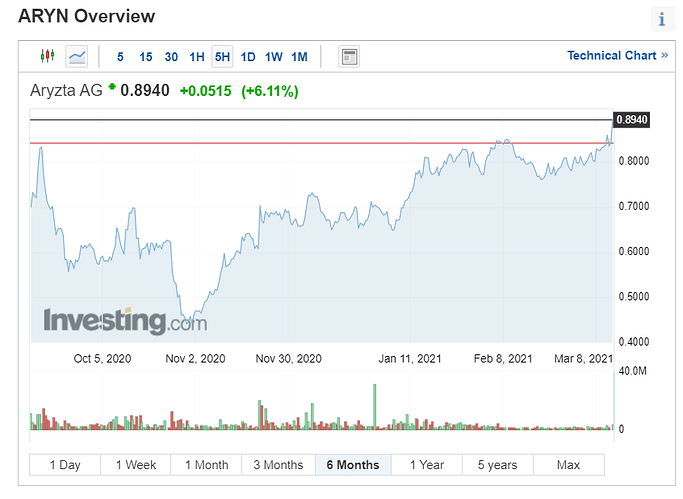Image resolution: width=683 pixels, height=499 pixels.
Task: Click the 0.7000 price axis label
Action: click(x=634, y=206)
